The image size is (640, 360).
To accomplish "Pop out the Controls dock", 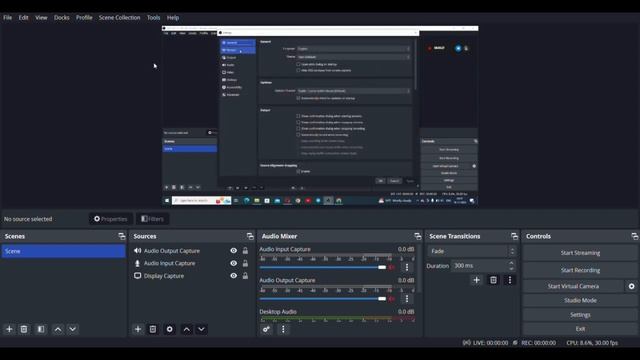I will coord(634,236).
